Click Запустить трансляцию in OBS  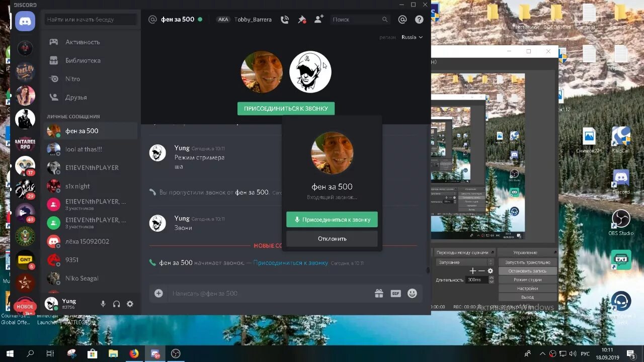[x=527, y=262]
